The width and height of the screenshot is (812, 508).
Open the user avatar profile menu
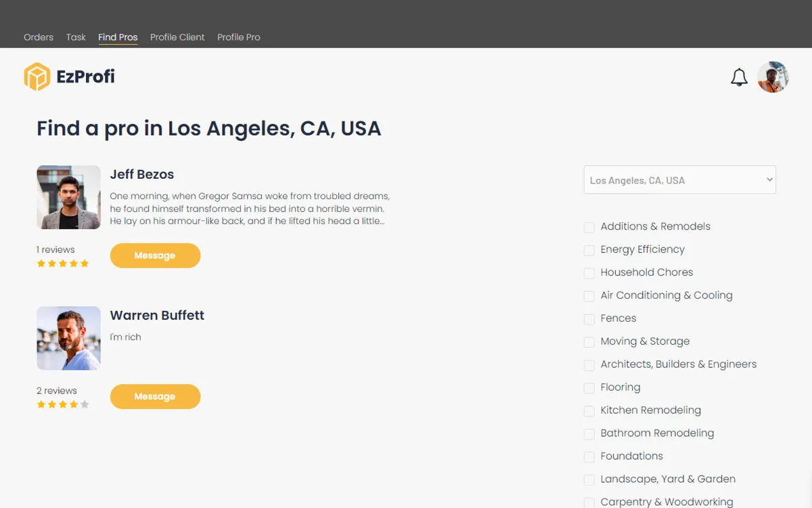pyautogui.click(x=773, y=77)
